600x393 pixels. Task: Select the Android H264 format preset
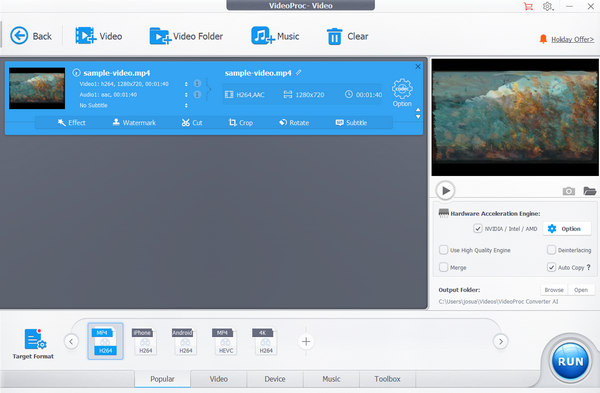tap(185, 341)
